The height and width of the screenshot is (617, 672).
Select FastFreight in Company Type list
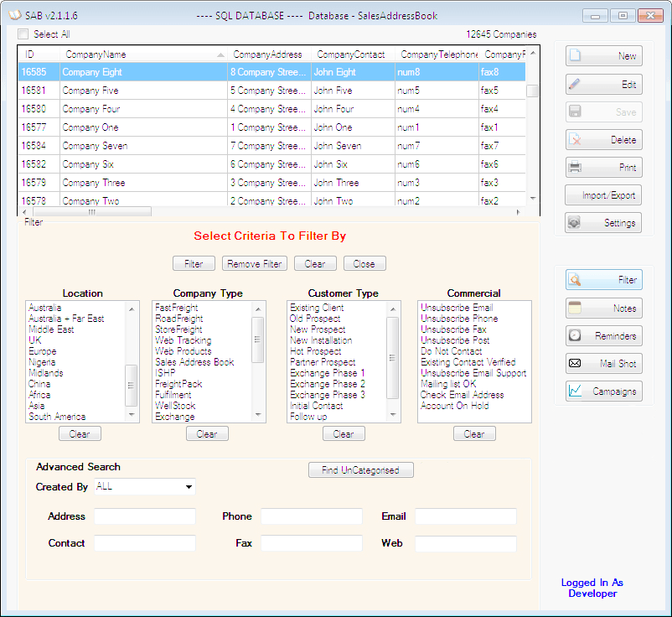177,308
